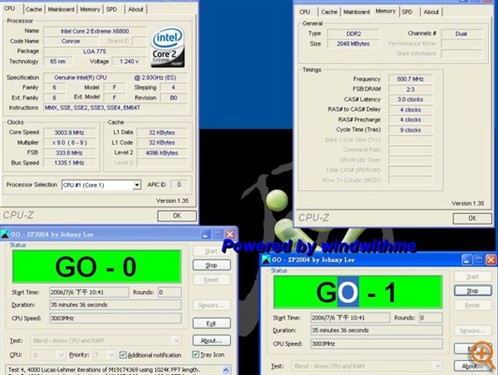Click the '1.240 v' voltage value
Screen dimensions: 498x375
129,61
